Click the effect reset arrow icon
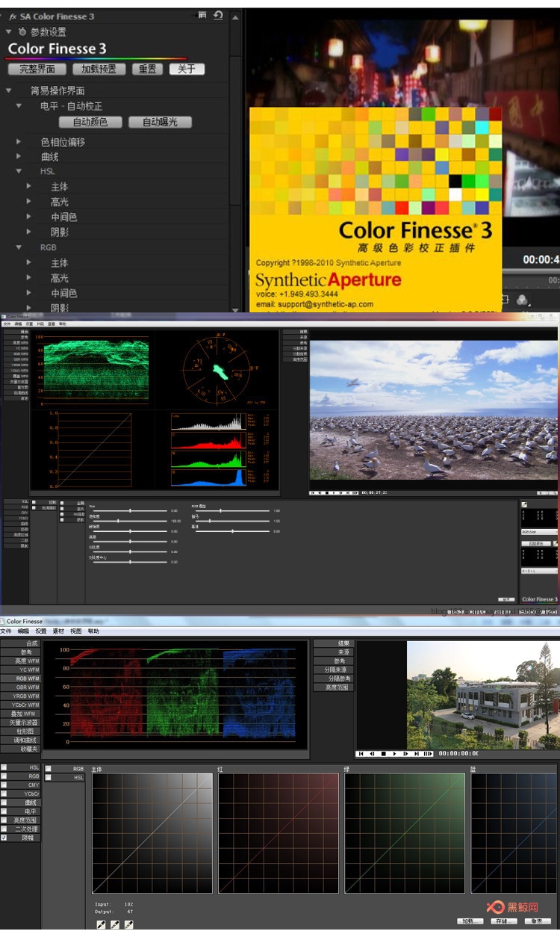This screenshot has height=937, width=560. pos(218,15)
